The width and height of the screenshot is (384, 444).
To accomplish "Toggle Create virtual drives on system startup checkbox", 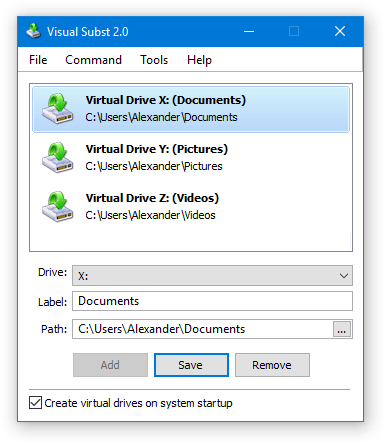I will pyautogui.click(x=35, y=403).
